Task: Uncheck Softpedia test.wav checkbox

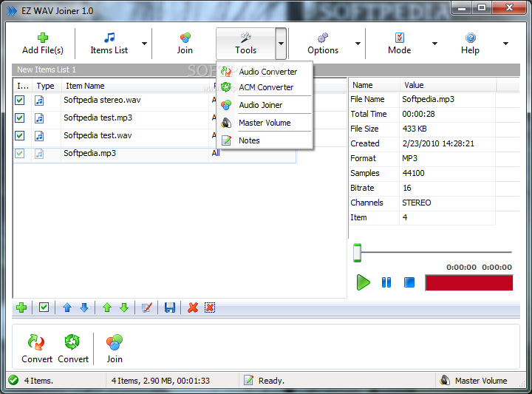Action: click(20, 136)
